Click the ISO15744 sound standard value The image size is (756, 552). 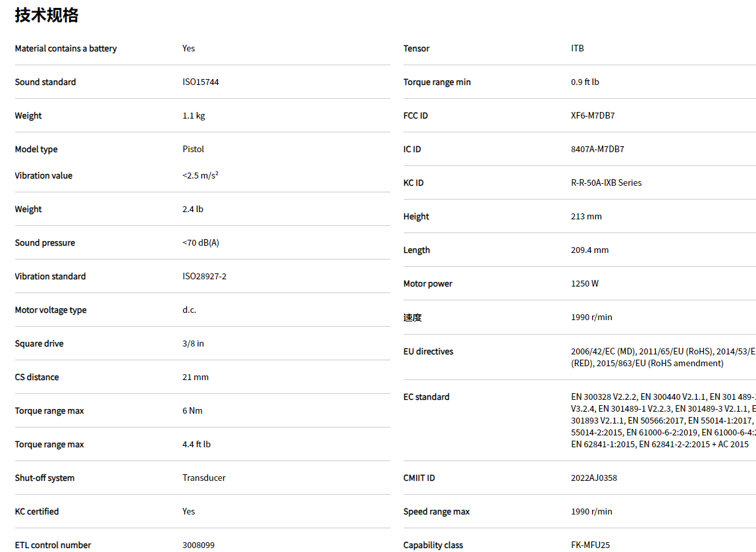(200, 82)
